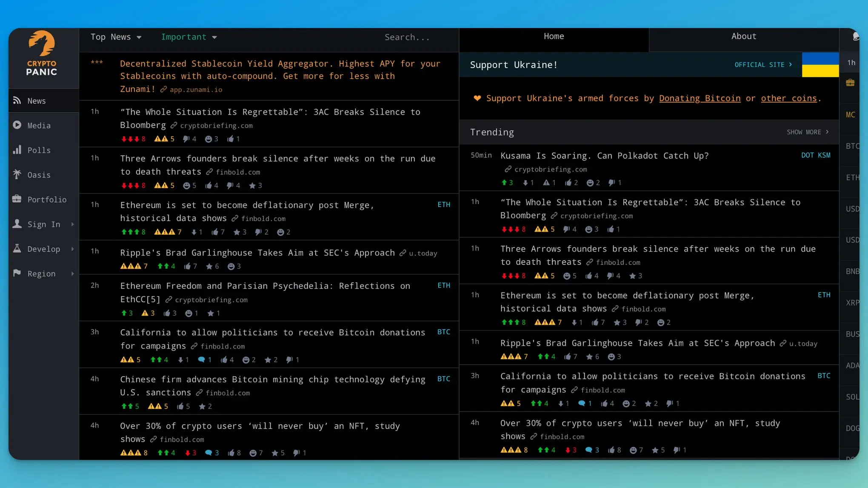Viewport: 868px width, 488px height.
Task: Click the Sign In user icon
Action: [17, 224]
